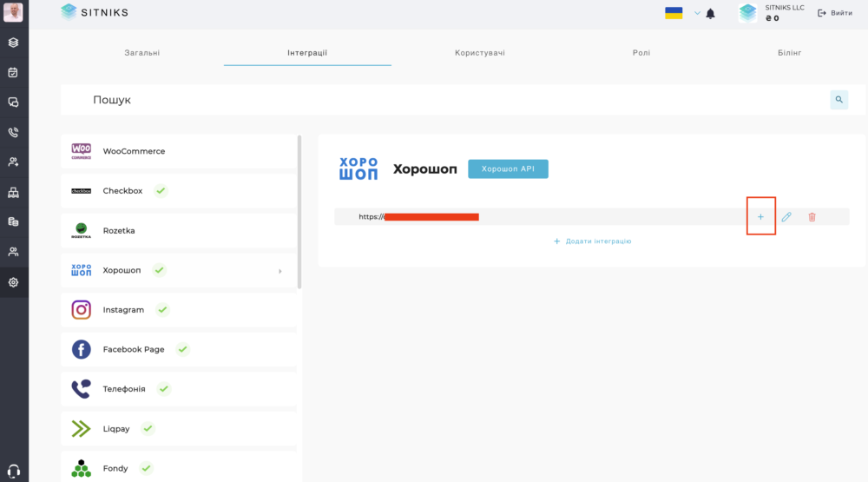
Task: Open the add-contact person sidebar icon
Action: point(13,162)
